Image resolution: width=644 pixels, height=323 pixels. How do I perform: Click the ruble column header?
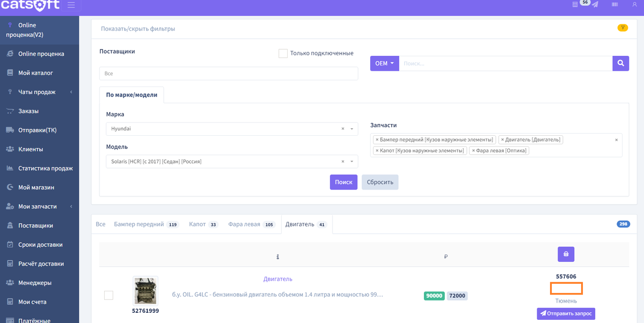(x=446, y=257)
